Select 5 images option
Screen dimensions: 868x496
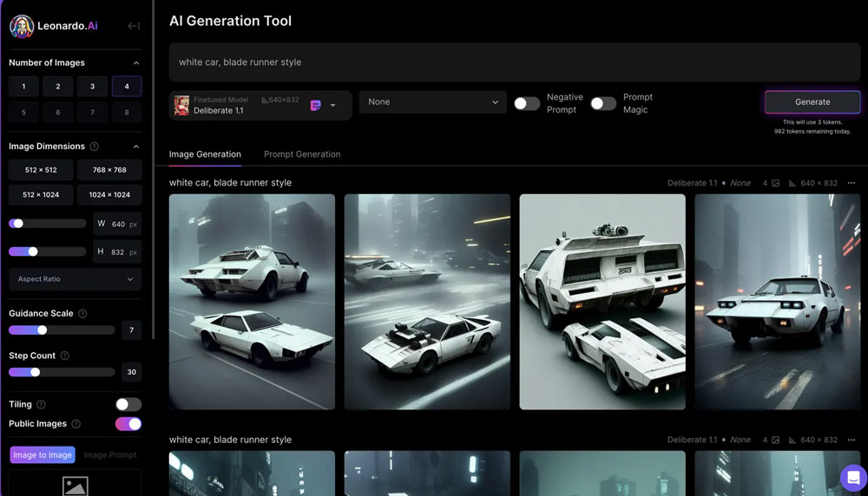point(23,112)
